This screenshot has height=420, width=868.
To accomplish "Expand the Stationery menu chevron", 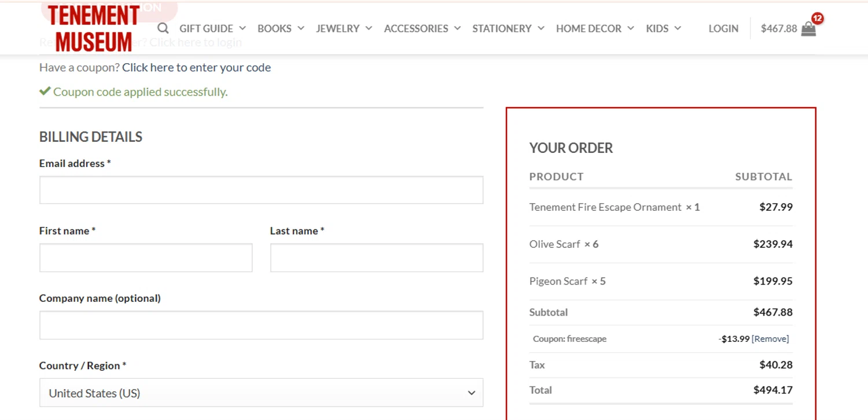I will tap(540, 28).
